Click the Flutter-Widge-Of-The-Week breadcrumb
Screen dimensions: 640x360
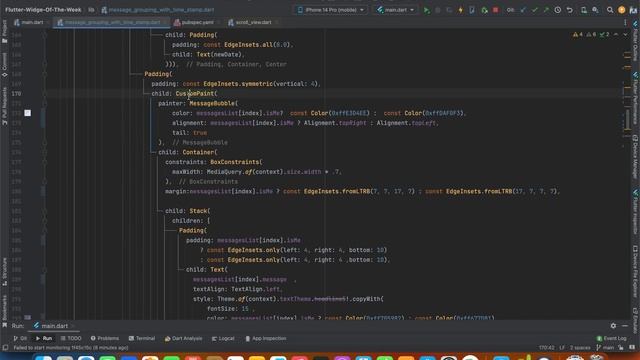click(x=43, y=10)
